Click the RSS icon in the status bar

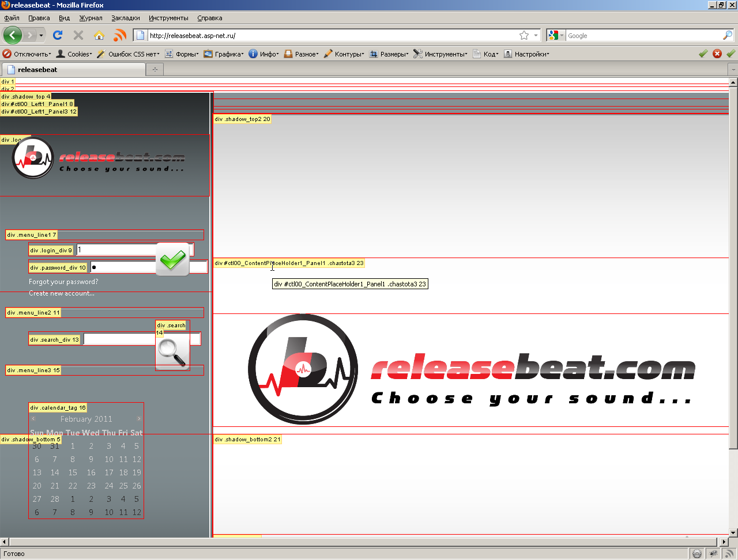coord(729,554)
